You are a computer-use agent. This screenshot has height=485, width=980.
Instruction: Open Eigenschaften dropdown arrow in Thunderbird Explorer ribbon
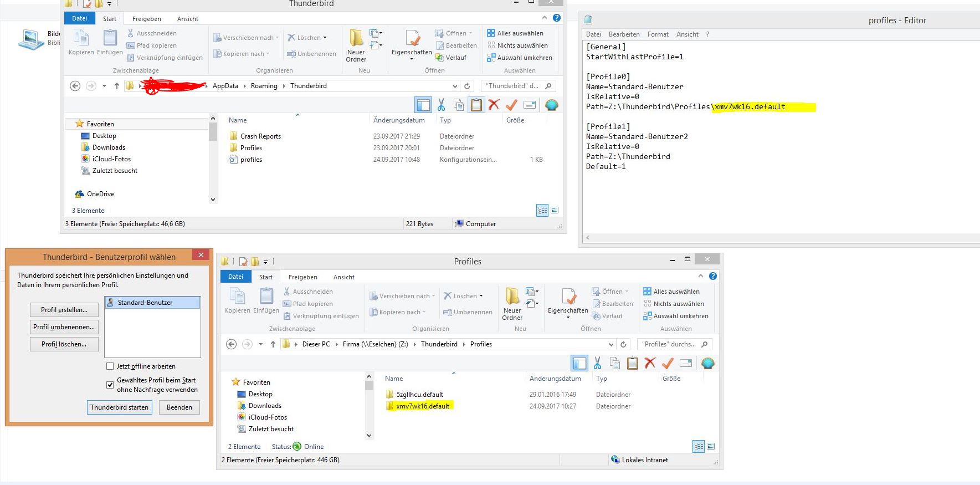(412, 59)
